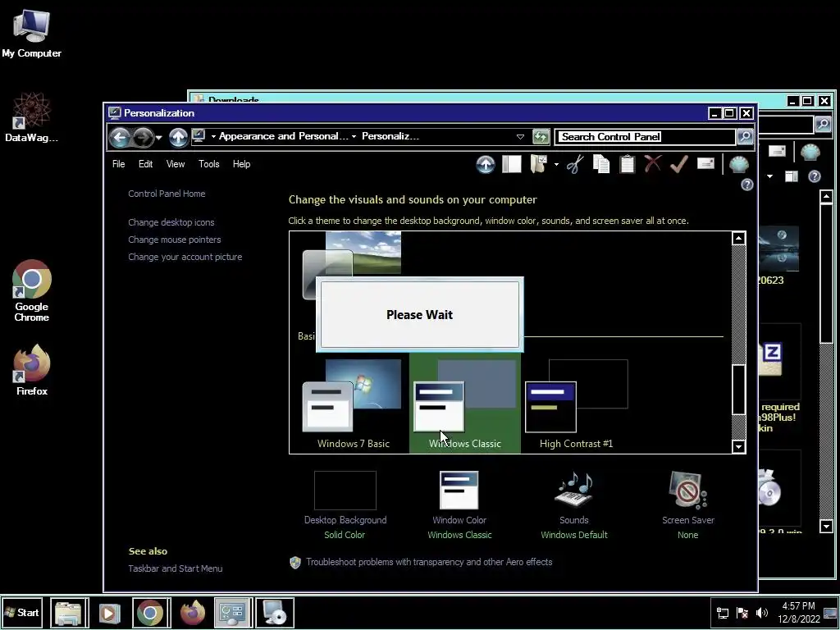The width and height of the screenshot is (840, 630).
Task: Expand the recent pages arrow beside Forward
Action: pyautogui.click(x=158, y=138)
